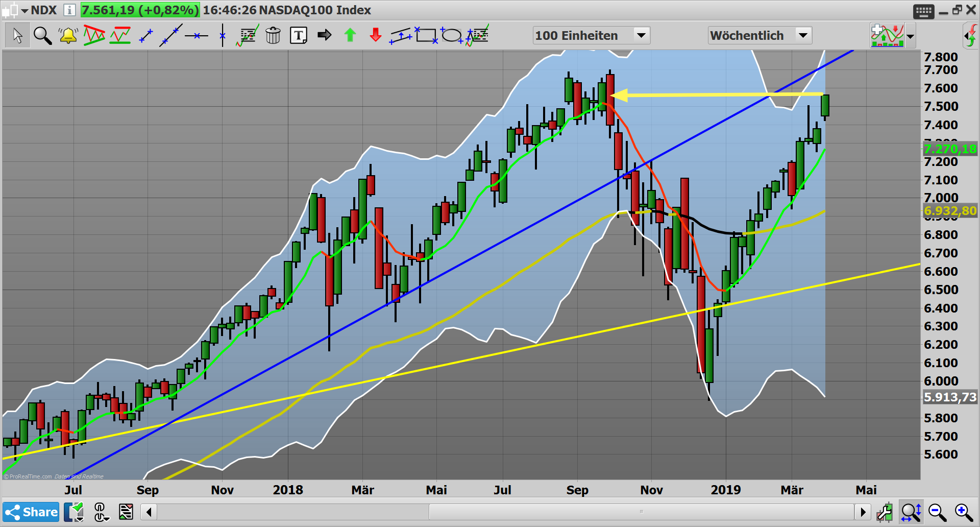Add a horizontal line to chart
This screenshot has width=980, height=527.
click(197, 36)
